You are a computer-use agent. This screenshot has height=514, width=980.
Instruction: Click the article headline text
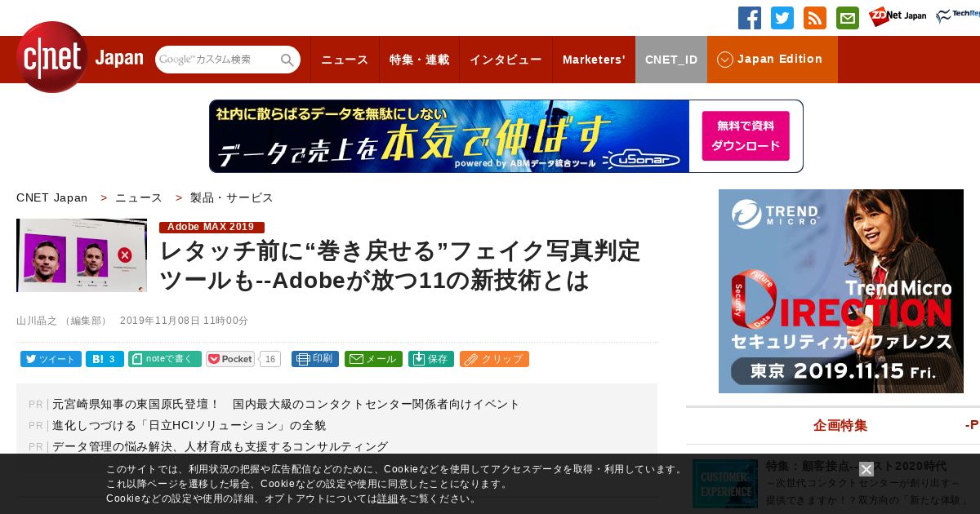(400, 265)
